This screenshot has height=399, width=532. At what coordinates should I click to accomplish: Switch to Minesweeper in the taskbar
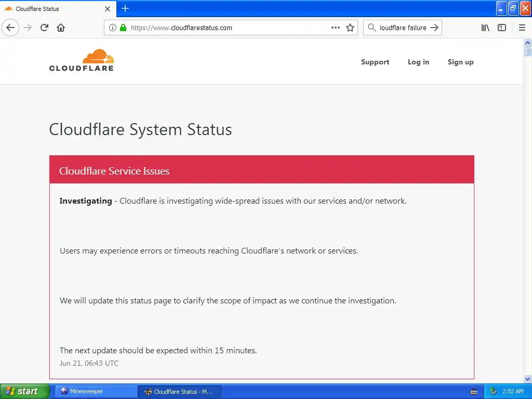[96, 391]
